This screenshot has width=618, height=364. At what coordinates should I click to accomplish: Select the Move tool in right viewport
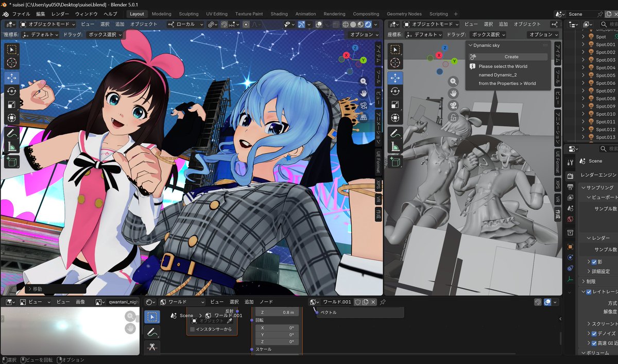[x=396, y=78]
